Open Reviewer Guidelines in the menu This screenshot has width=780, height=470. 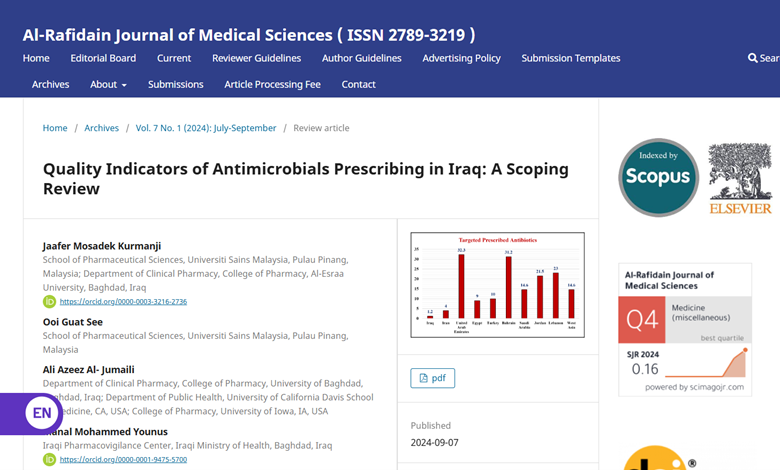[256, 58]
